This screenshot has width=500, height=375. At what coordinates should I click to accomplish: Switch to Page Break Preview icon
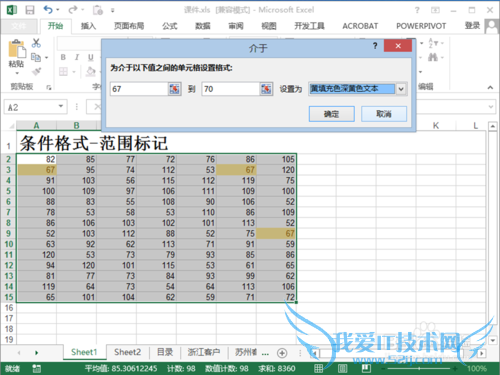[x=366, y=368]
